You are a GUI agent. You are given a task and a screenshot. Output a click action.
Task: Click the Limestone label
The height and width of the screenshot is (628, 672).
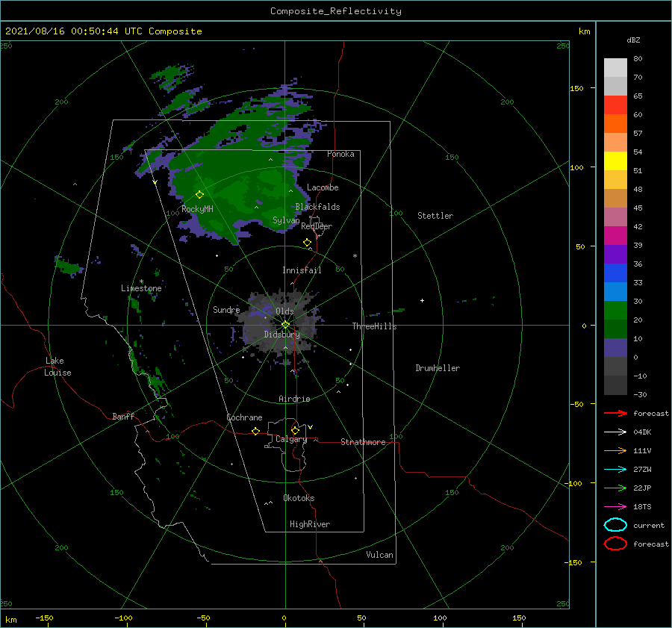pyautogui.click(x=141, y=288)
